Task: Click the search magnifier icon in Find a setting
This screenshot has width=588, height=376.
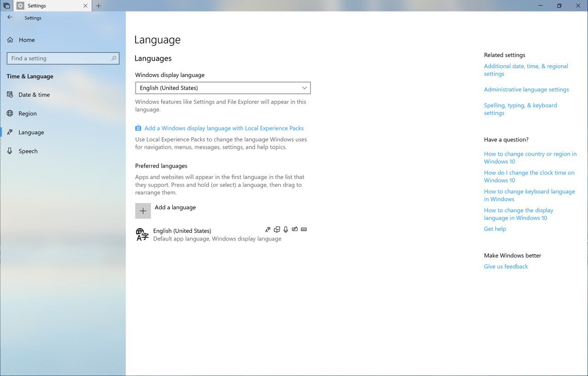Action: [113, 58]
